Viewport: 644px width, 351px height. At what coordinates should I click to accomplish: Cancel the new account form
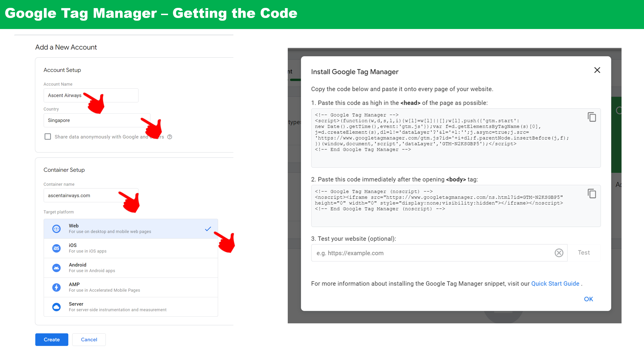[89, 340]
